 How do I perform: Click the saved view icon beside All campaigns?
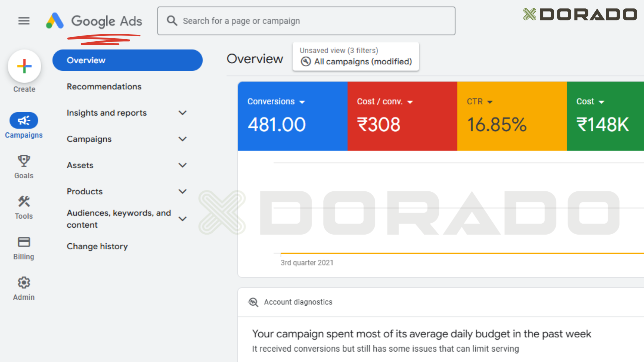306,62
